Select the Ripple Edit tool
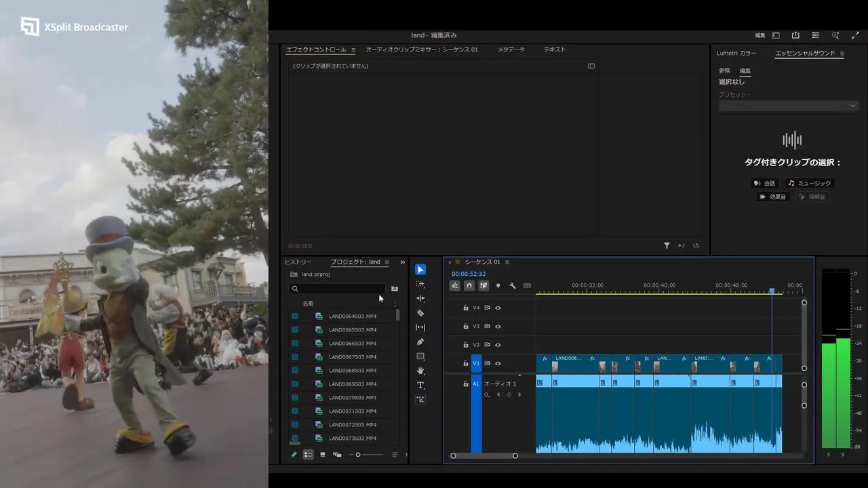 (x=420, y=298)
